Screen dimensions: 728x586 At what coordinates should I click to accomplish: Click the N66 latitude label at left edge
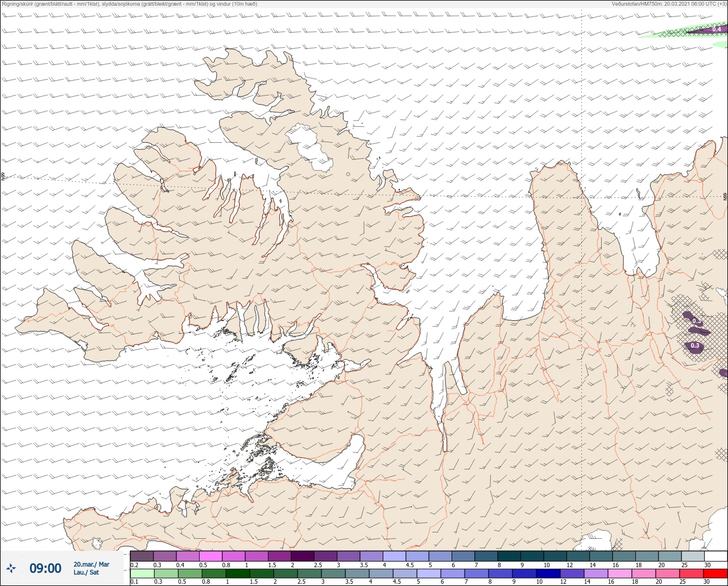tap(2, 178)
